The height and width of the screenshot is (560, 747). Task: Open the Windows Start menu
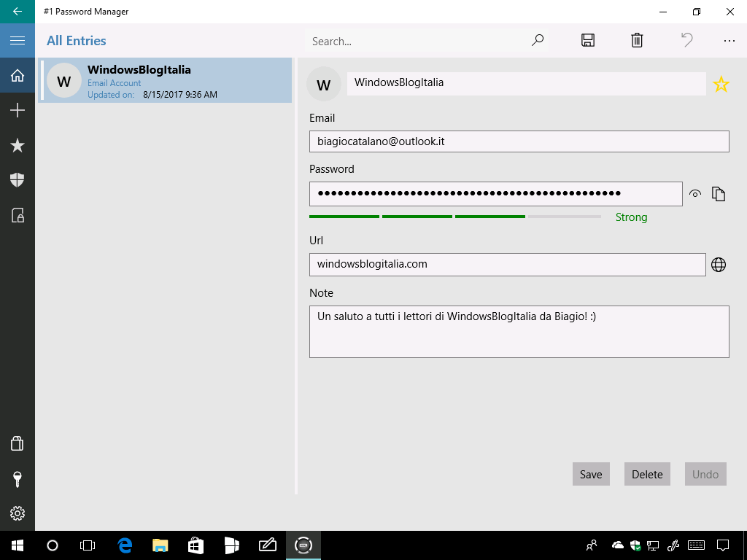pyautogui.click(x=18, y=545)
